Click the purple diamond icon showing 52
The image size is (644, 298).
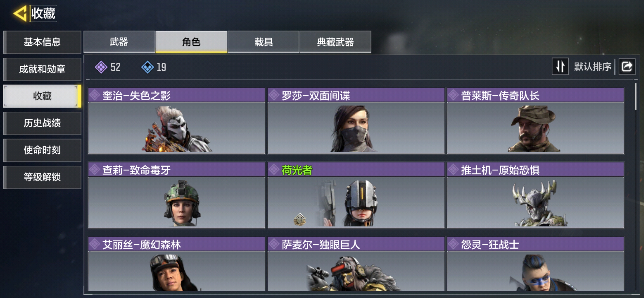[101, 67]
